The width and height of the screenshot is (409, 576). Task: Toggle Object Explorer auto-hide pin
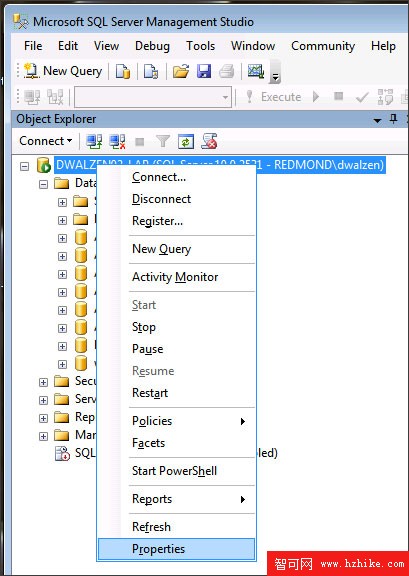[393, 119]
